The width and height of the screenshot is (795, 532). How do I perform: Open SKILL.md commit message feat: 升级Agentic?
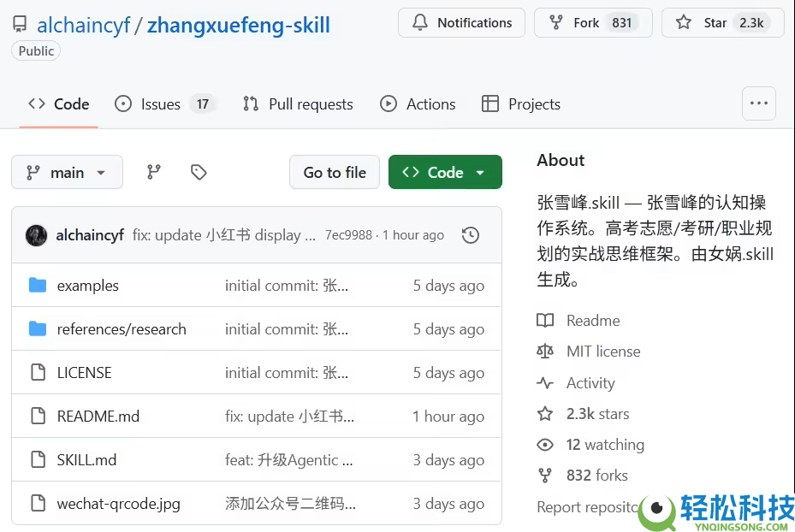pos(289,460)
